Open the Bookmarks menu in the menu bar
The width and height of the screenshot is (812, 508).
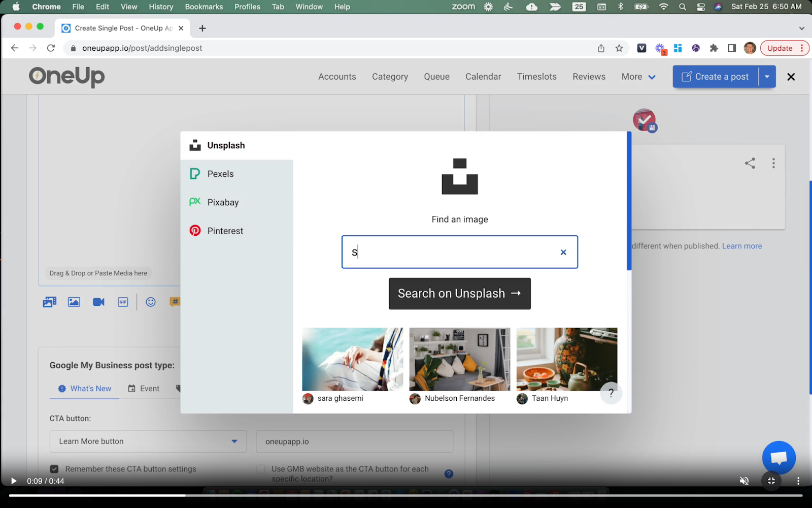pos(204,7)
